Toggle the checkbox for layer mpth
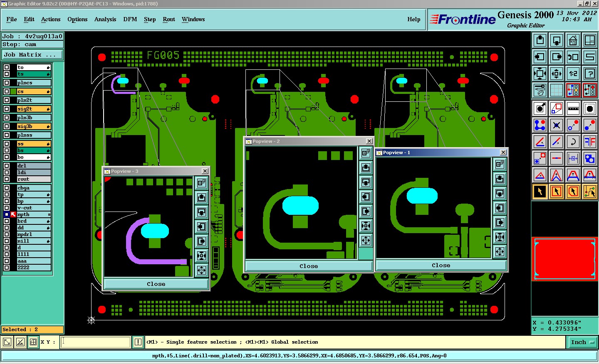Viewport: 599px width, 364px height. (7, 214)
